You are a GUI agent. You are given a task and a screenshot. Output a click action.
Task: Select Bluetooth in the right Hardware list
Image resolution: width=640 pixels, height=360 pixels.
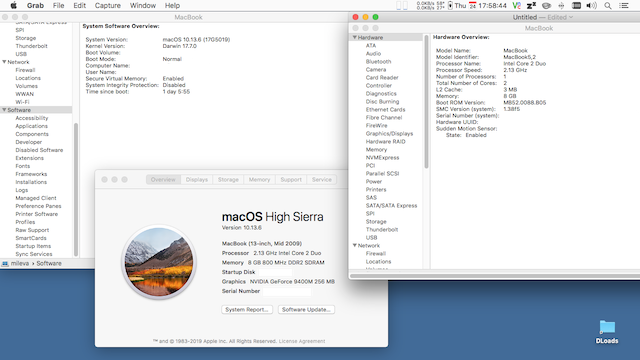click(x=378, y=62)
